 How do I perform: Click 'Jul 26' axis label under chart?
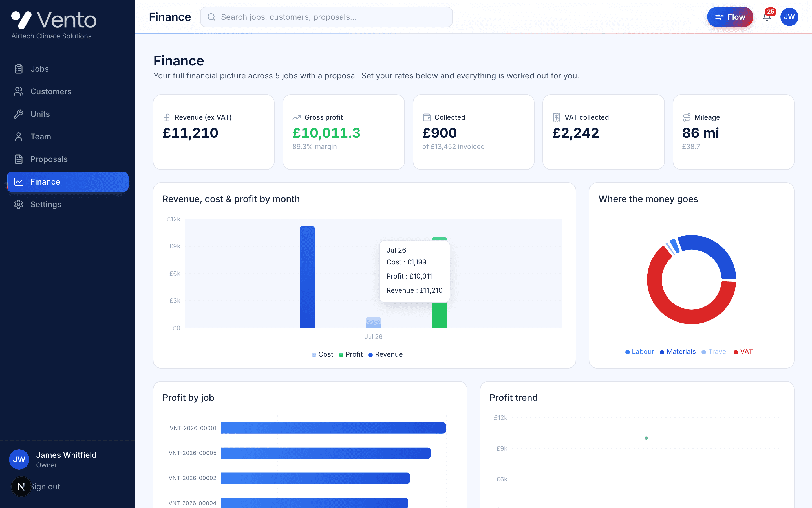[x=374, y=337]
